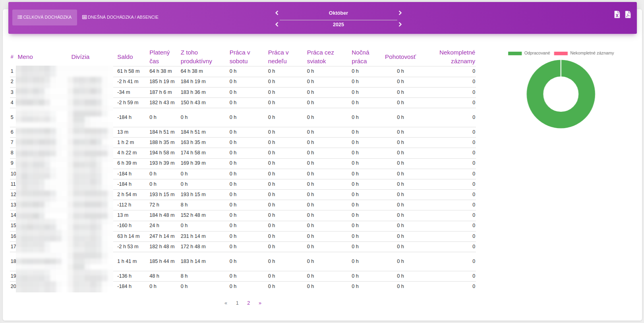The width and height of the screenshot is (644, 323).
Task: Go to next month arrow
Action: [400, 13]
